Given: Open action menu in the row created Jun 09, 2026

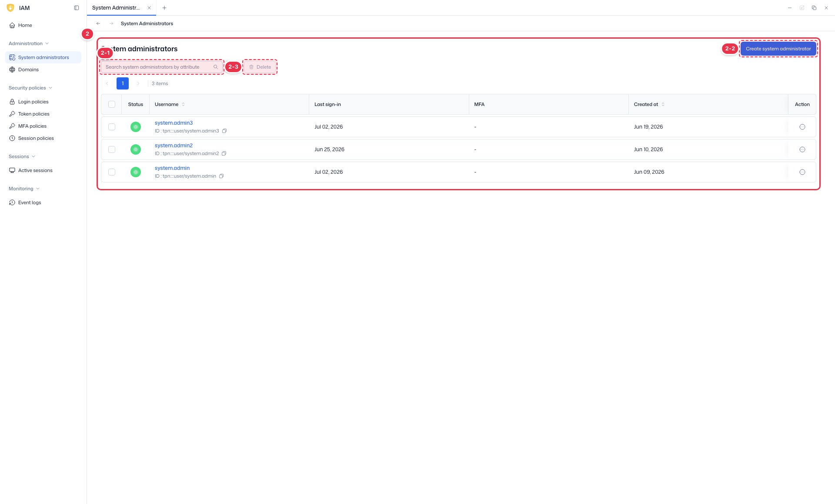Looking at the screenshot, I should click(802, 172).
